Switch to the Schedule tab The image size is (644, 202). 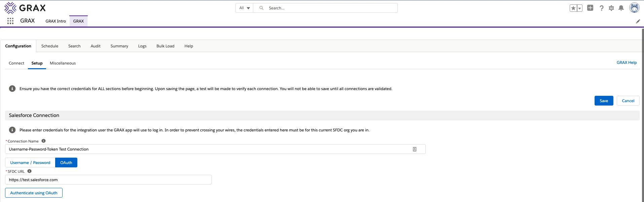[x=50, y=46]
